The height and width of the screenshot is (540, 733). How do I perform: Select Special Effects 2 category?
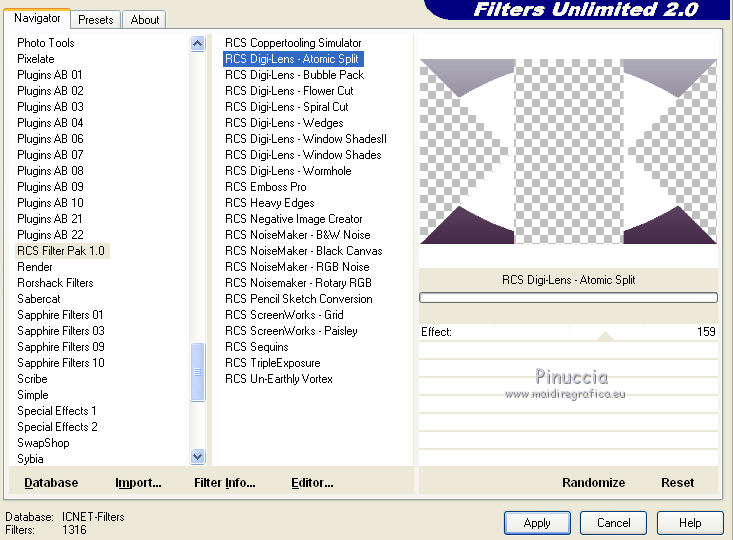click(x=57, y=427)
